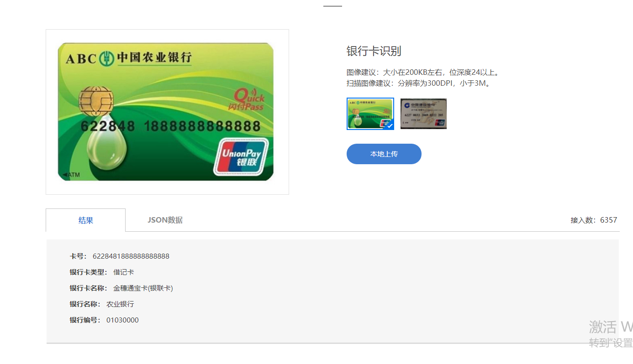Click the 银行名称 field label

85,304
